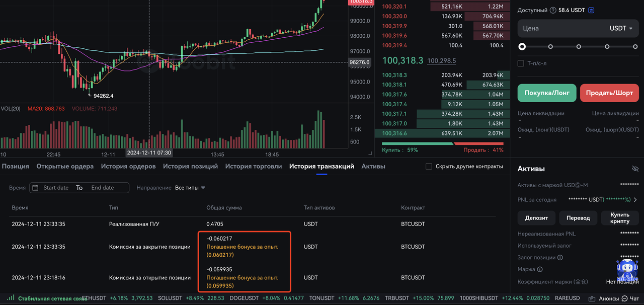This screenshot has width=644, height=305.
Task: Click the transfer icon beside 58.6 USDT
Action: (591, 10)
